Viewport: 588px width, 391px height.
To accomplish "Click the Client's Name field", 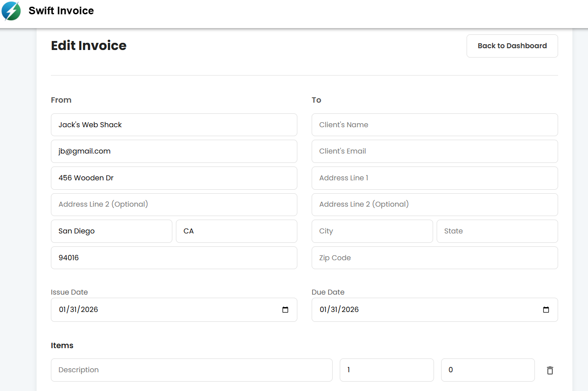I will click(434, 125).
